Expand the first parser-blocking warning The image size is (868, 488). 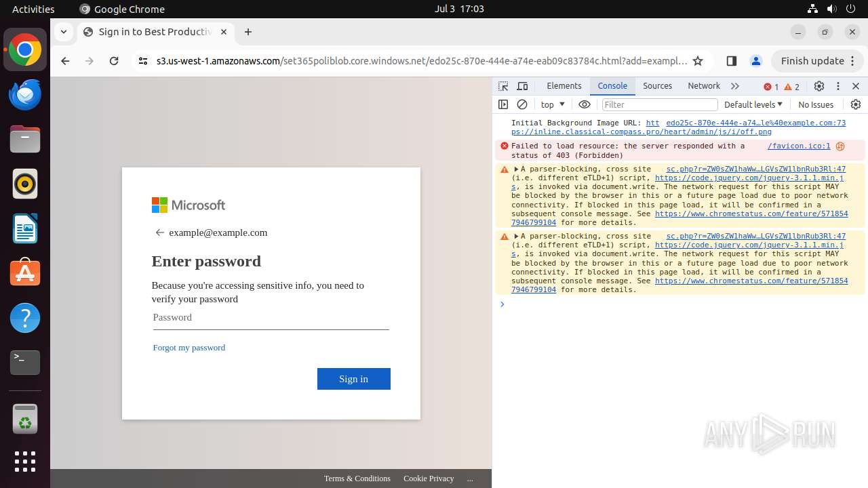pos(516,169)
